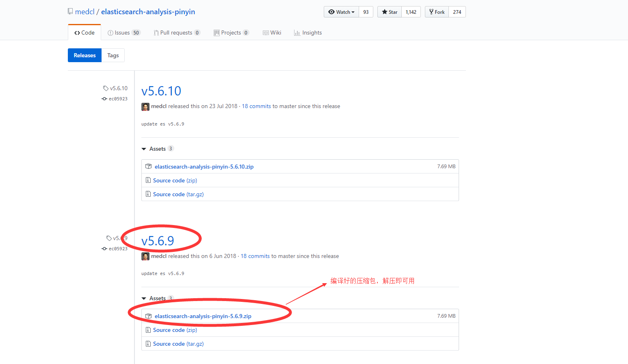
Task: Click the commit icon beside the v5.6.10 hash
Action: (x=104, y=99)
